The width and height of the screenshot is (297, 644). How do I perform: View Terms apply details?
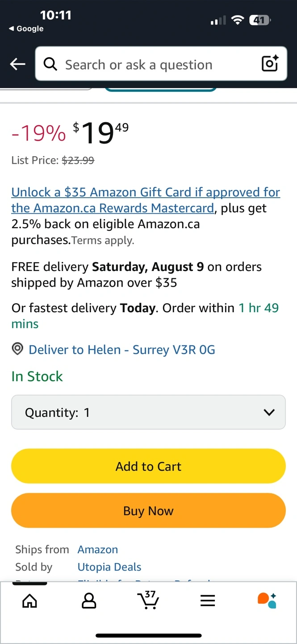click(103, 241)
